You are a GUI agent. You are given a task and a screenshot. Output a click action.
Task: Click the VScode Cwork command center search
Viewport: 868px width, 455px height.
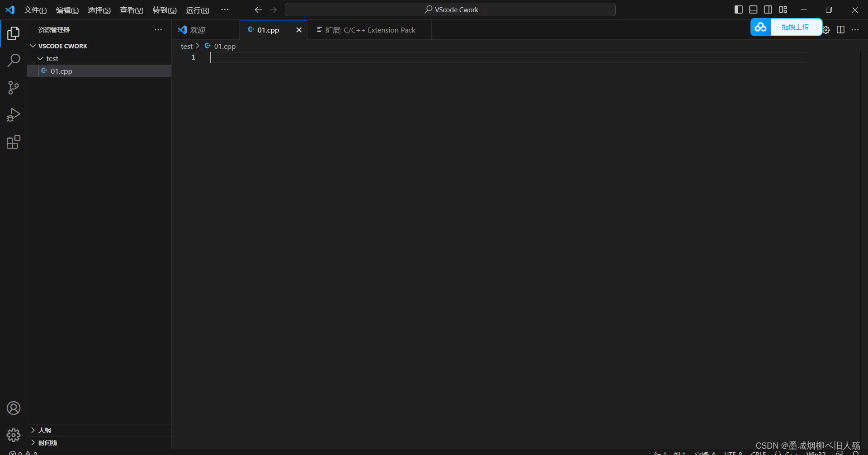coord(450,9)
